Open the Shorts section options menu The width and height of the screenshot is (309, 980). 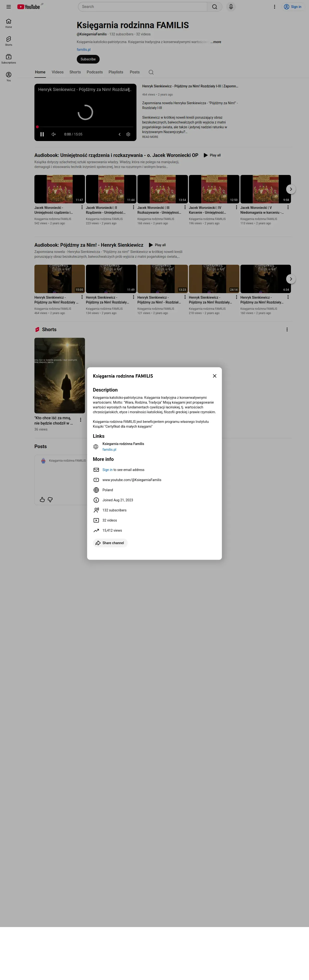click(x=287, y=329)
